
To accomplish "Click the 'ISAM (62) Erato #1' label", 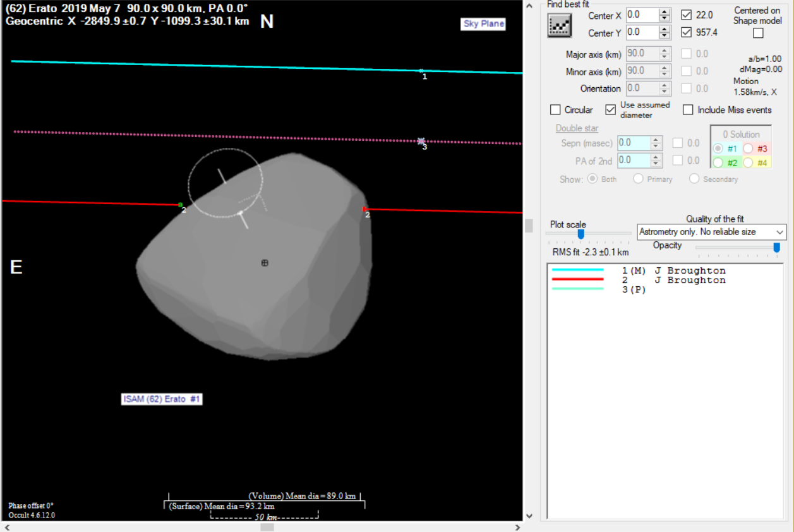I will click(162, 399).
